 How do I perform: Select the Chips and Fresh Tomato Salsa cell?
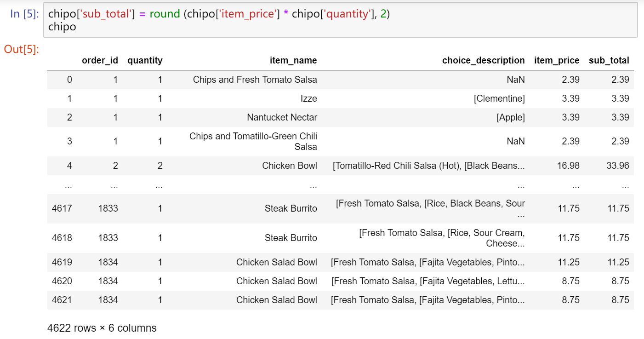click(255, 80)
